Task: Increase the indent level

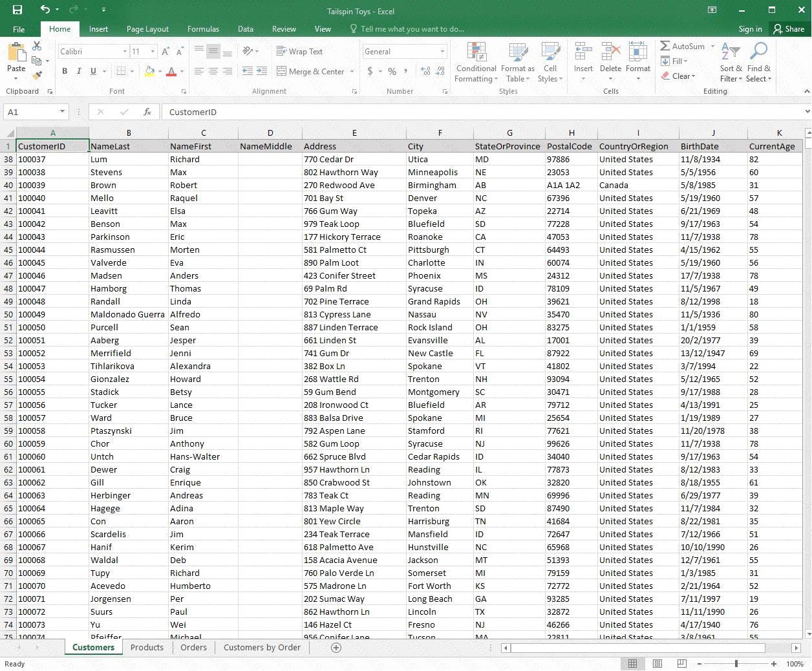Action: 261,71
